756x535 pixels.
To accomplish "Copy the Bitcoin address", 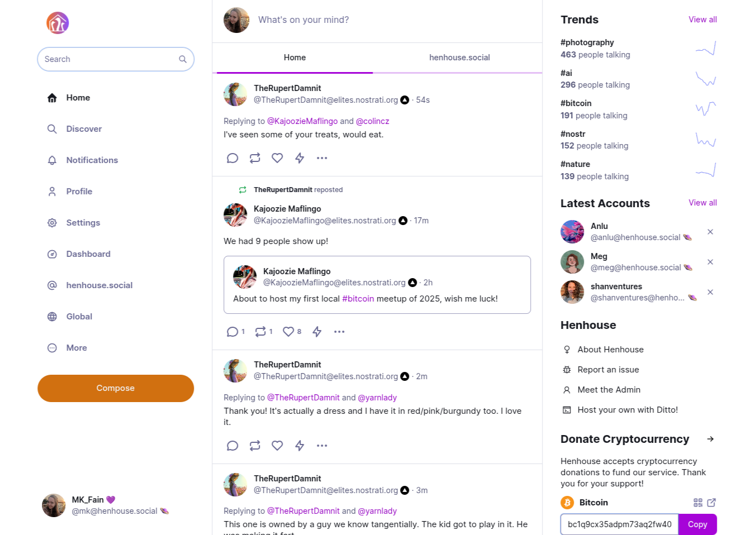I will [697, 524].
